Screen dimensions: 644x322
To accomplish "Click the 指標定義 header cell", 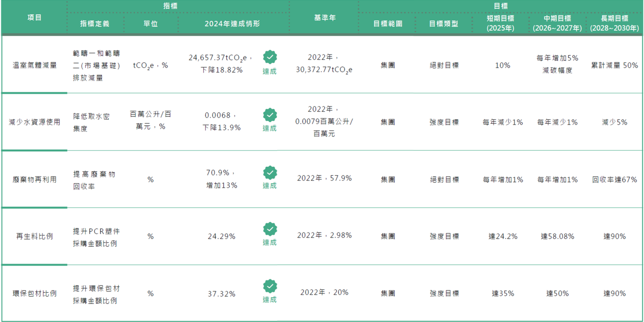I will click(95, 23).
